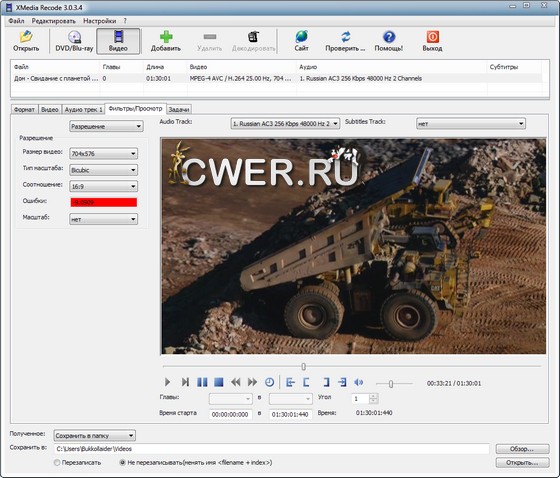Open the Subtitles Track dropdown
Screen dimensions: 560x478
[471, 124]
